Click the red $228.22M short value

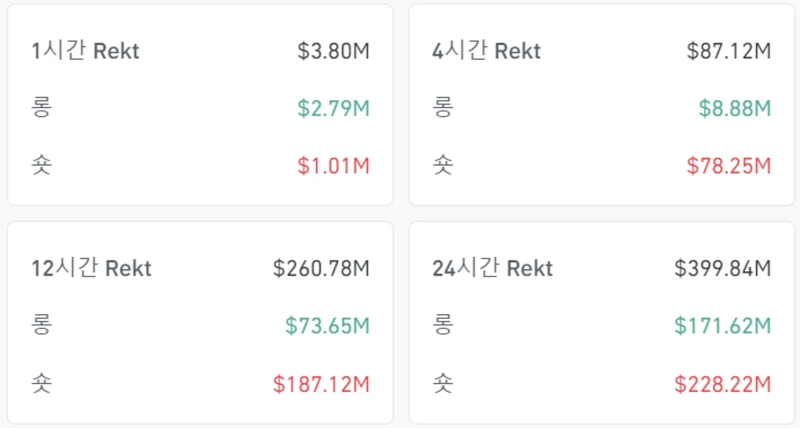coord(722,383)
